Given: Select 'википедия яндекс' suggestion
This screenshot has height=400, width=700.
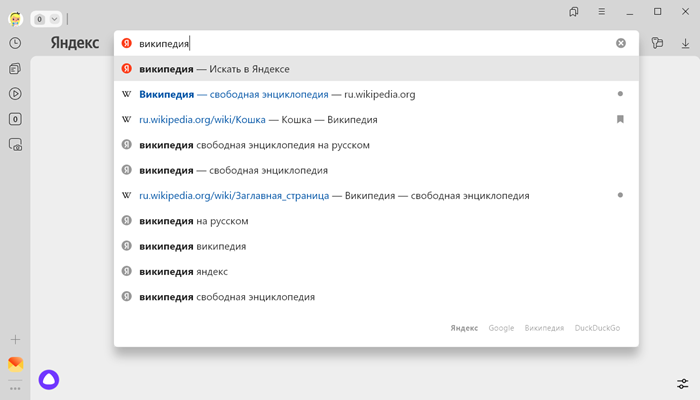Looking at the screenshot, I should click(x=376, y=271).
